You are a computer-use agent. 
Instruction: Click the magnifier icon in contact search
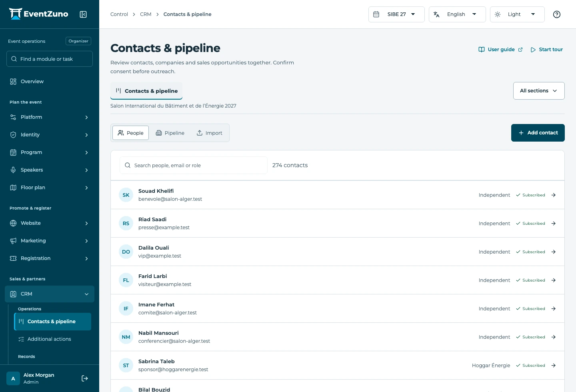[x=128, y=165]
